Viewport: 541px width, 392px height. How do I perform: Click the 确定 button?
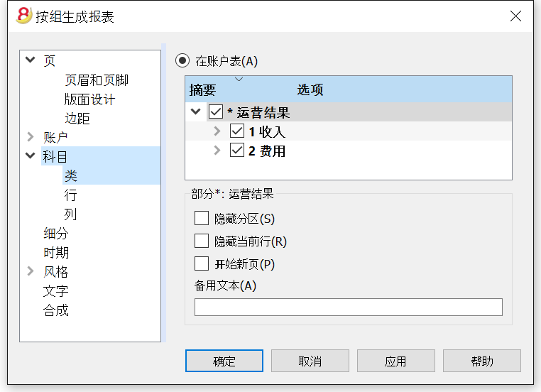[x=224, y=361]
